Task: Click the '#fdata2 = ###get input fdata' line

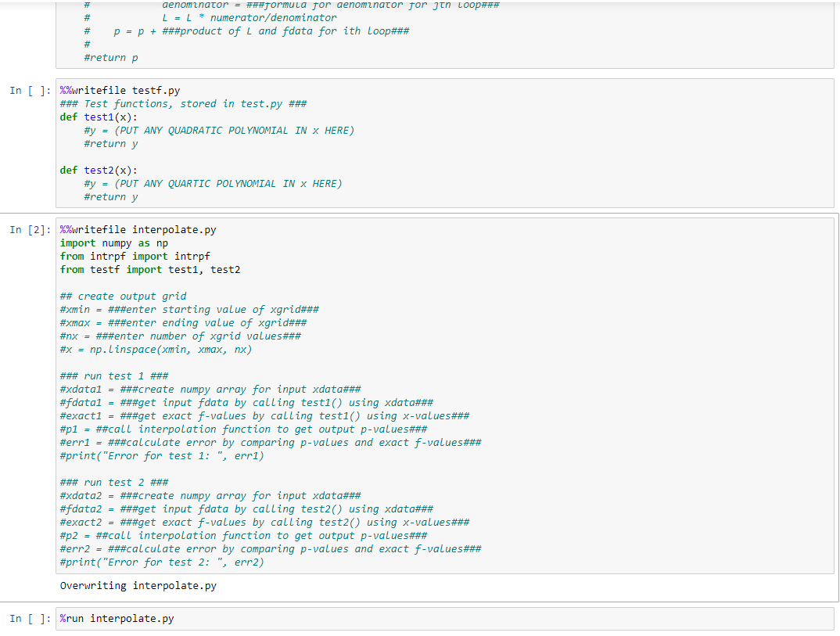Action: 246,509
